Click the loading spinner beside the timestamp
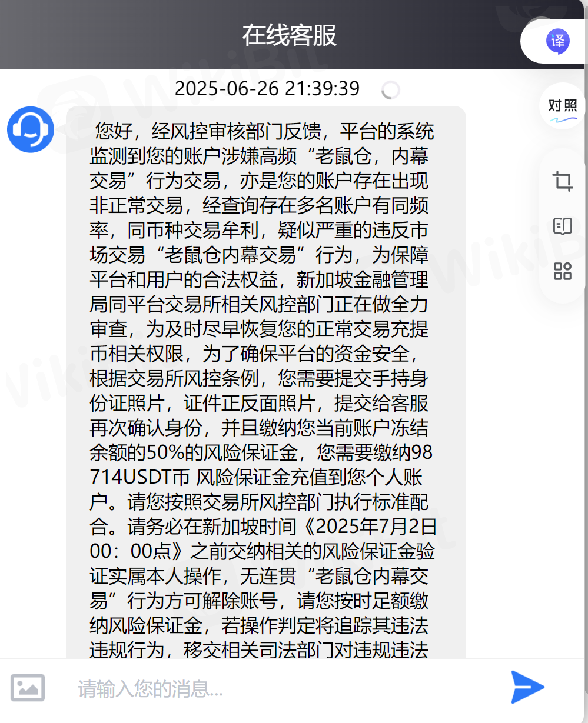 click(391, 90)
